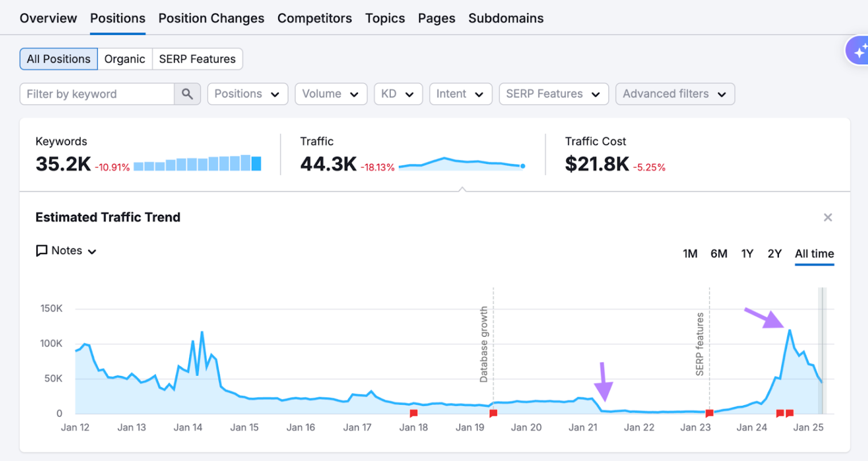This screenshot has height=461, width=868.
Task: Expand the Notes chevron
Action: pos(92,251)
